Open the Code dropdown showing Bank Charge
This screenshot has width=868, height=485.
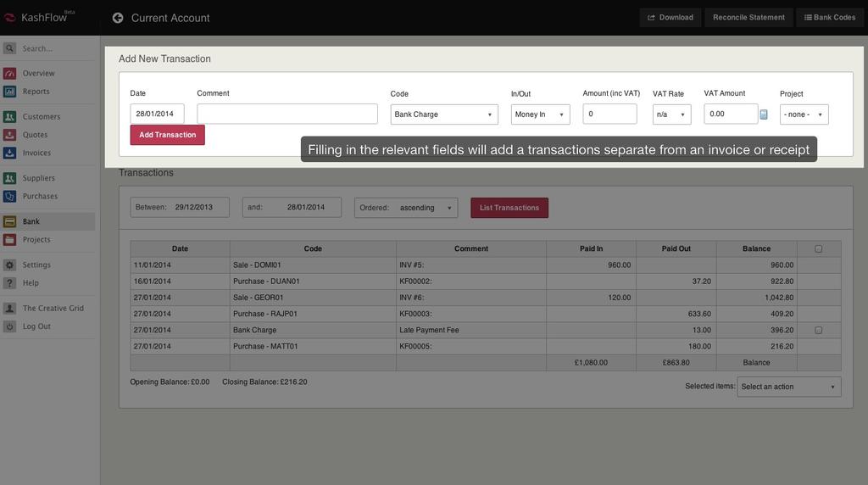444,114
